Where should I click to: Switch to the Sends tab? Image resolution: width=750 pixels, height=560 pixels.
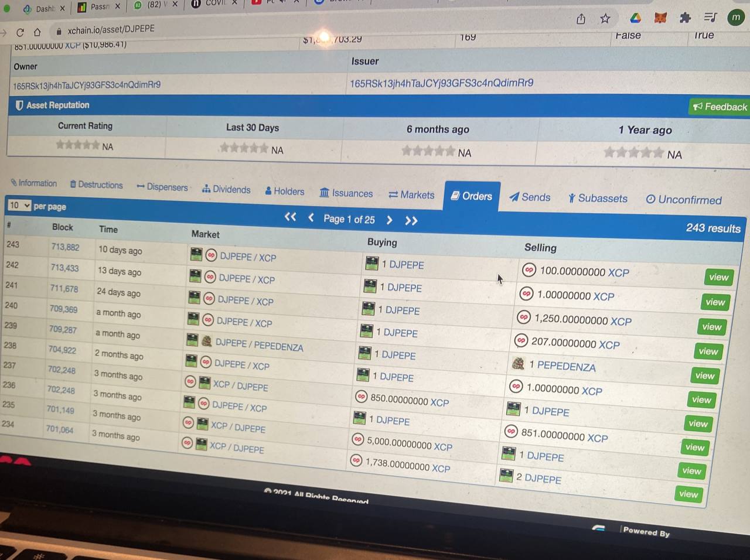point(530,197)
